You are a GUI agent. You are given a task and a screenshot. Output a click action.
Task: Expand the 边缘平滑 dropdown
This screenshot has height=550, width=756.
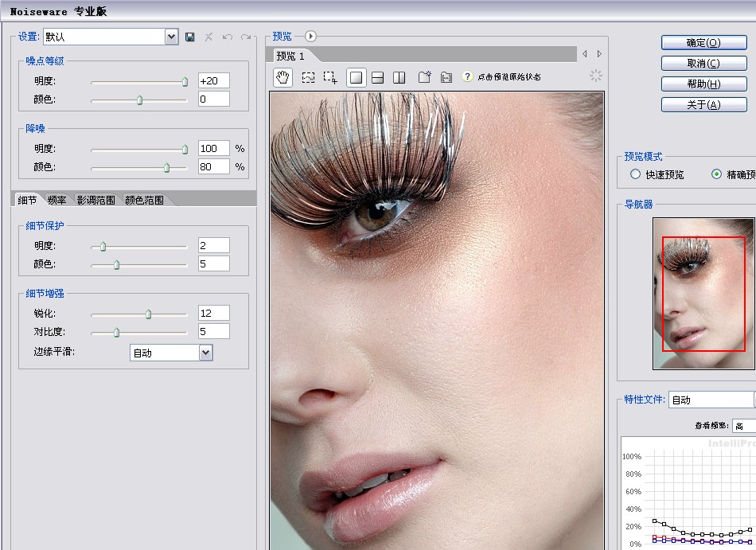205,353
